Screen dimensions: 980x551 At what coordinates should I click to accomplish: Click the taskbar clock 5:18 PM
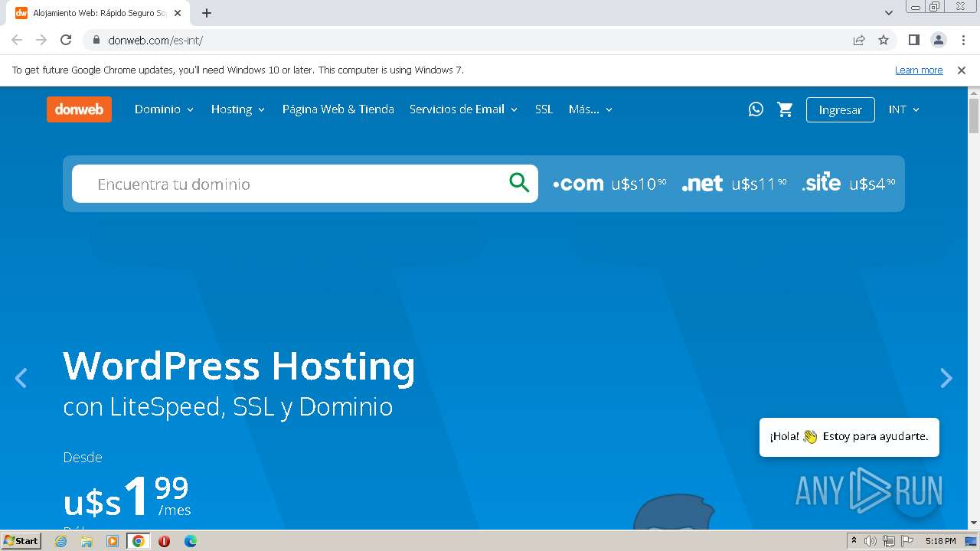click(940, 541)
